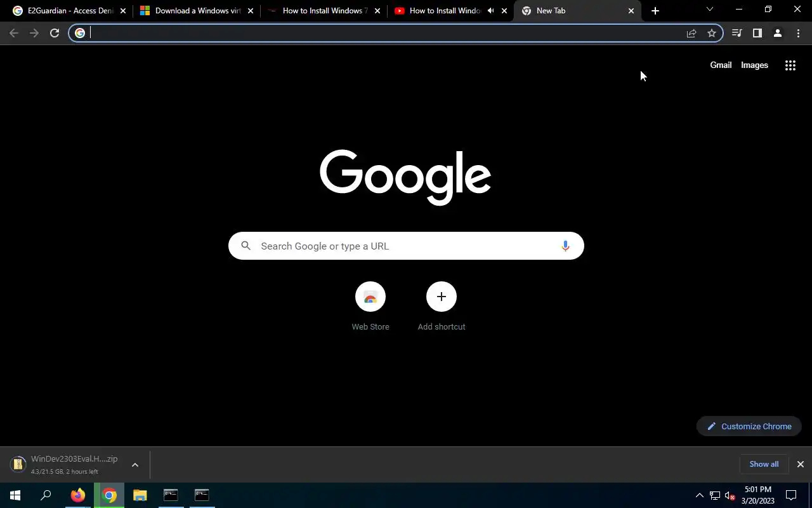Go back with the browser back arrow
This screenshot has width=812, height=508.
pyautogui.click(x=14, y=33)
